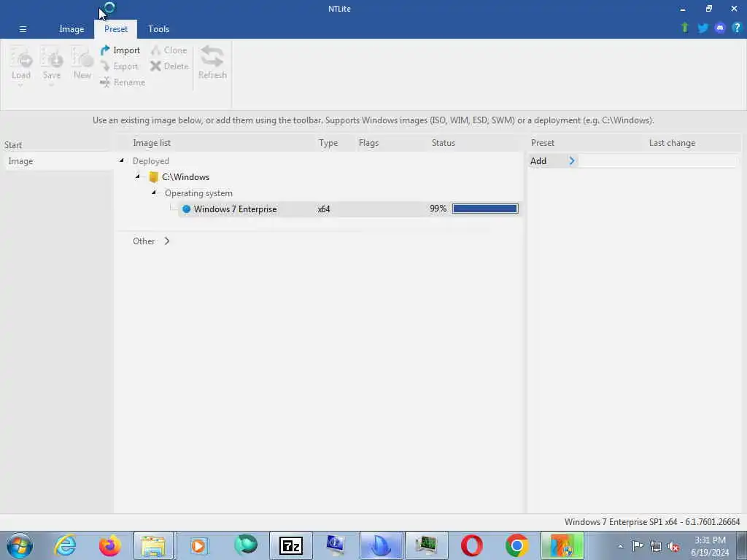The height and width of the screenshot is (560, 747).
Task: Click the 99% status text
Action: tap(438, 209)
